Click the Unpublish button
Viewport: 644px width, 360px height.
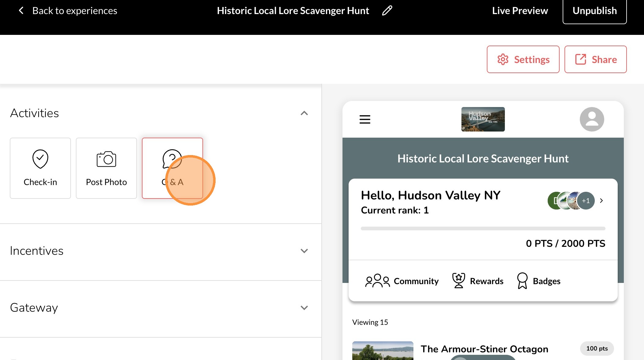[594, 11]
